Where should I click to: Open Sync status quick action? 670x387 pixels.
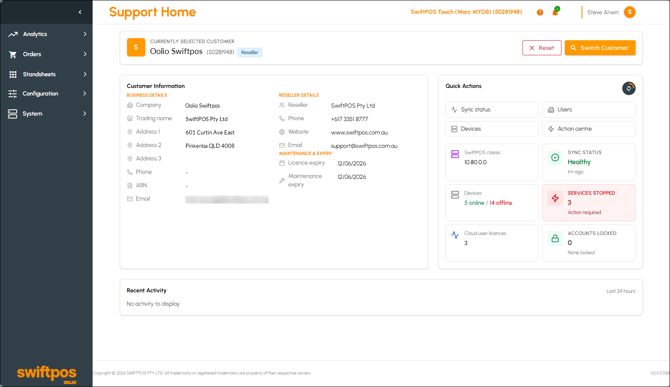(x=492, y=110)
